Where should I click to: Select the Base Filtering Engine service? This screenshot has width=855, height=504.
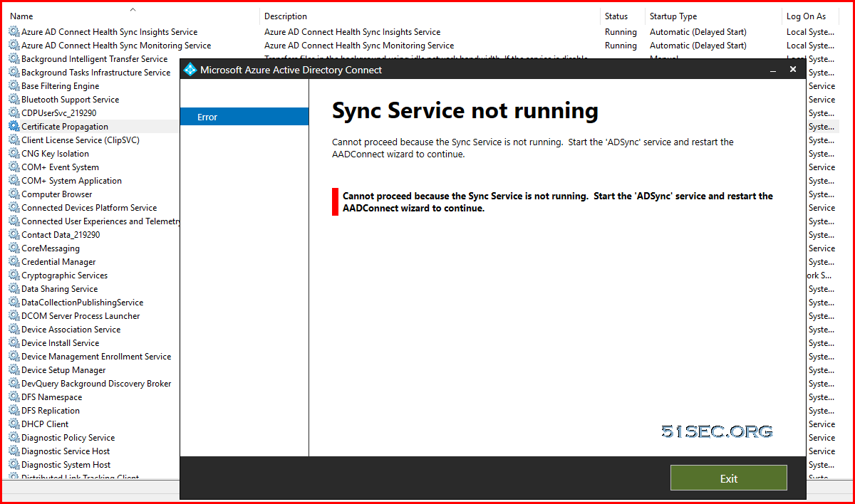[x=61, y=86]
